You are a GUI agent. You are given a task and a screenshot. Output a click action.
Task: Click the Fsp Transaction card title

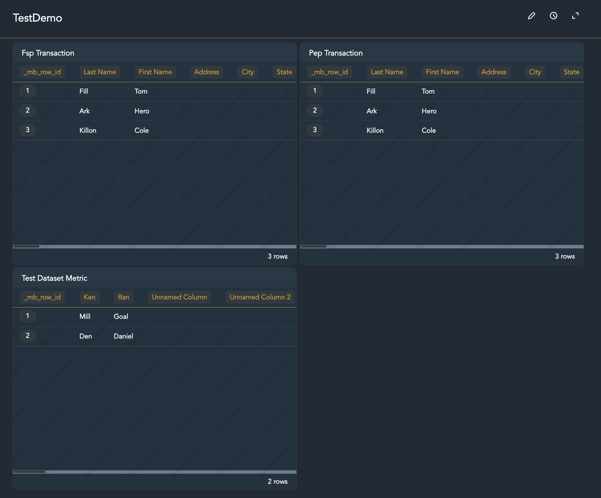click(x=48, y=53)
